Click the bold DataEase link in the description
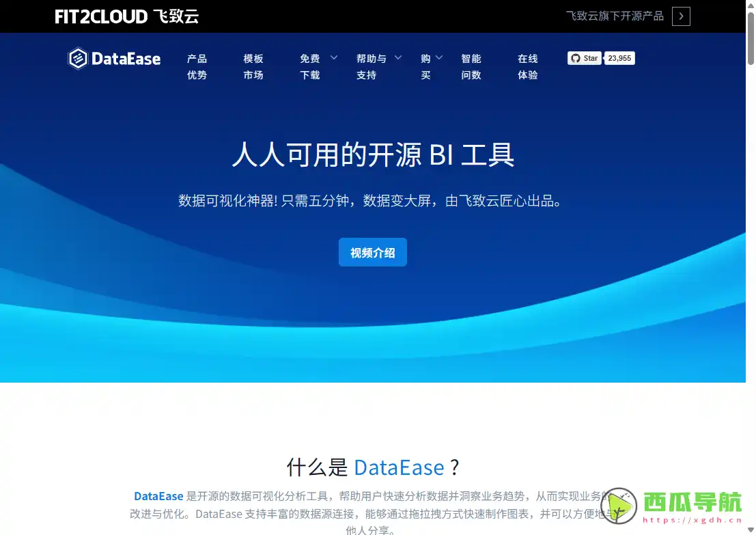The image size is (756, 535). point(158,496)
